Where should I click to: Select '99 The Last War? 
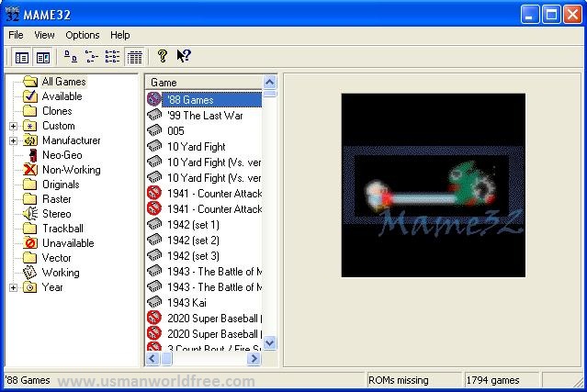[x=205, y=115]
